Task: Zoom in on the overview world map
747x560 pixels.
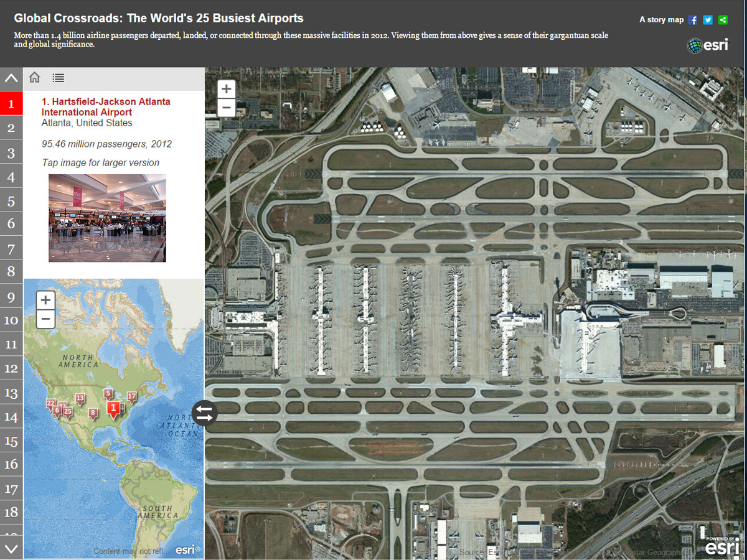Action: 45,301
